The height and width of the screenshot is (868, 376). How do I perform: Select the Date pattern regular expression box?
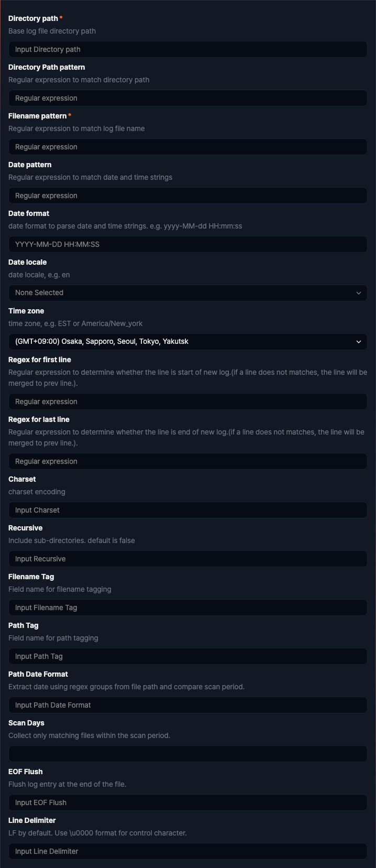(x=187, y=195)
